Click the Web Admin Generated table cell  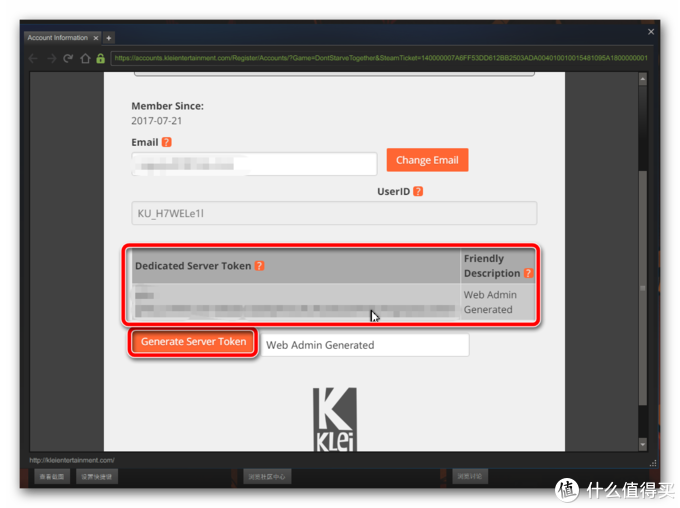497,302
